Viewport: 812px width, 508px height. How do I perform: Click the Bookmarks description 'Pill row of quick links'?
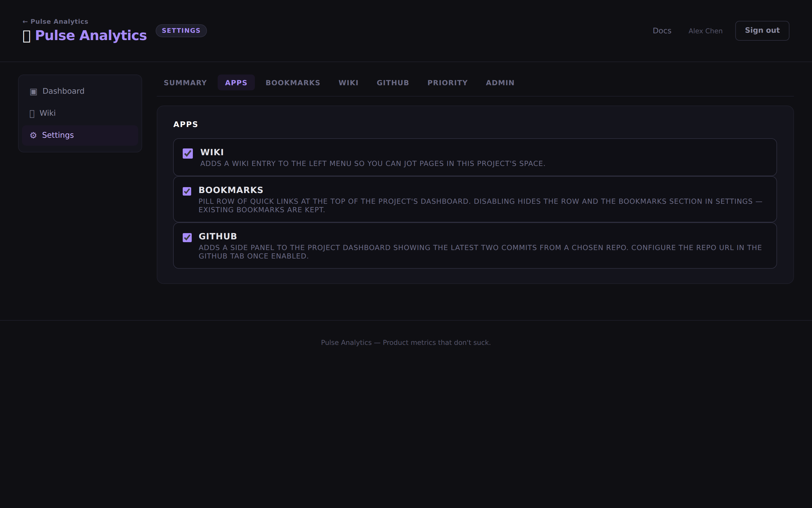click(480, 206)
